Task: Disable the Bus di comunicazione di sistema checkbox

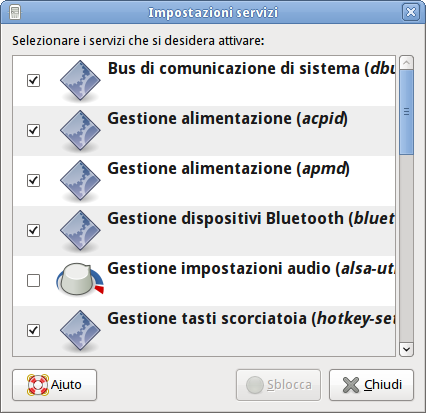Action: click(33, 80)
